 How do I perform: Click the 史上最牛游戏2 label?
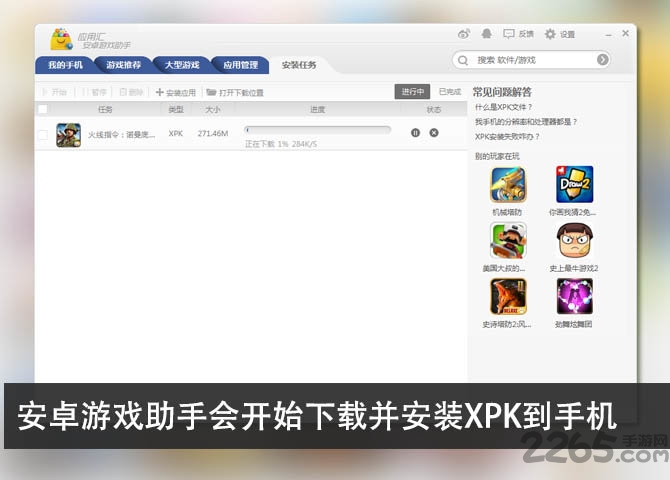[574, 268]
